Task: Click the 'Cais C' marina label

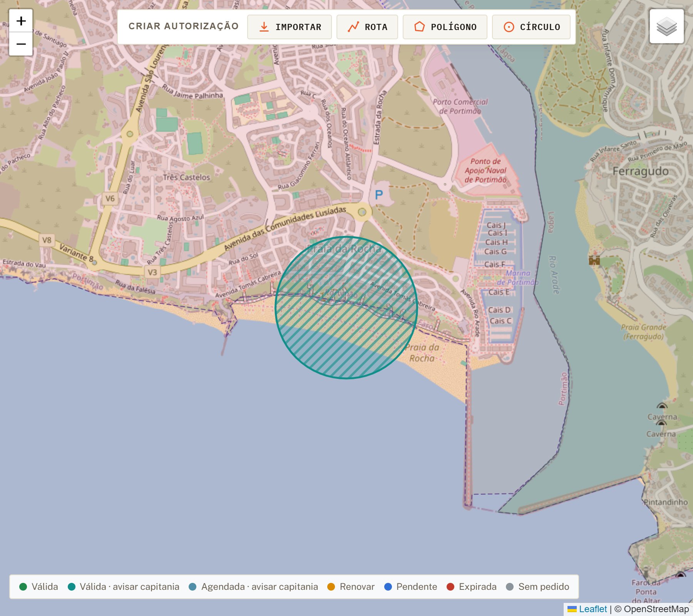Action: [500, 321]
